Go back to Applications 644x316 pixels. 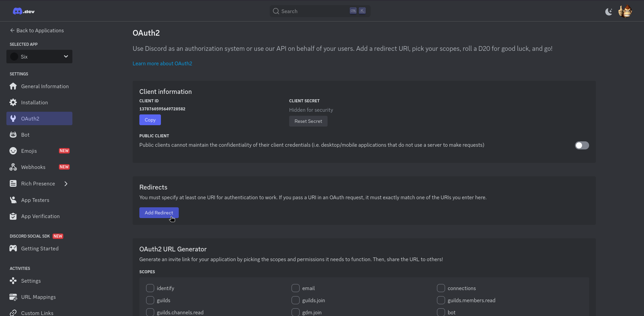point(37,31)
